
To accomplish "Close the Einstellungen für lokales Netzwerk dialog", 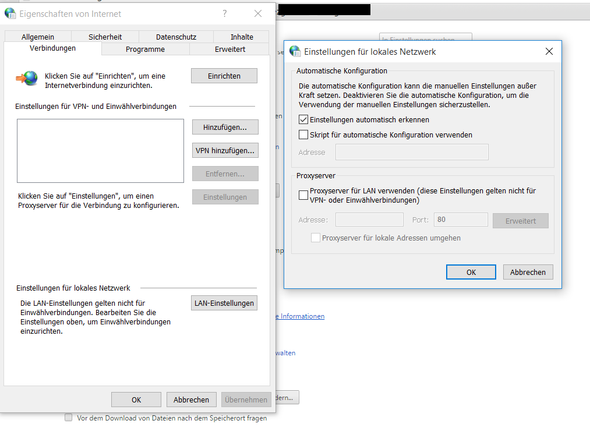I will pos(549,52).
